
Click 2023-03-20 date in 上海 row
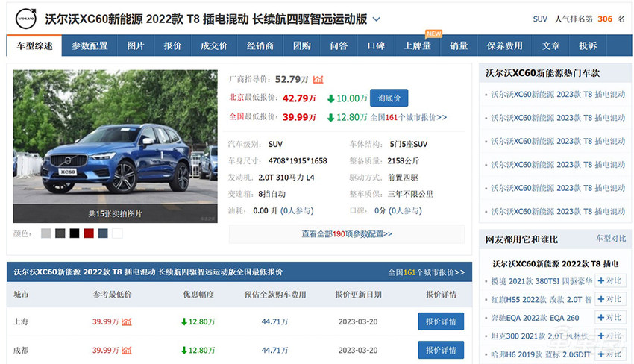coord(358,322)
